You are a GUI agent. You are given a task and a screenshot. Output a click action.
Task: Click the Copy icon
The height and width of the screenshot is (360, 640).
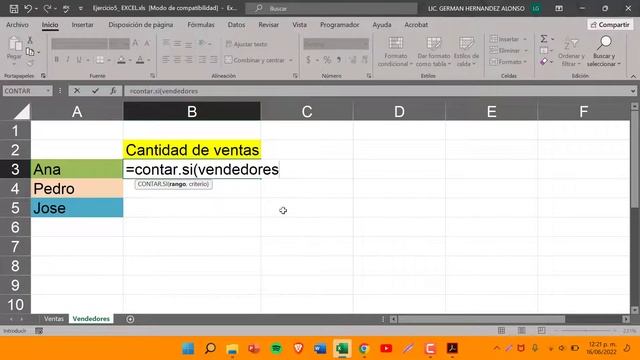coord(30,51)
